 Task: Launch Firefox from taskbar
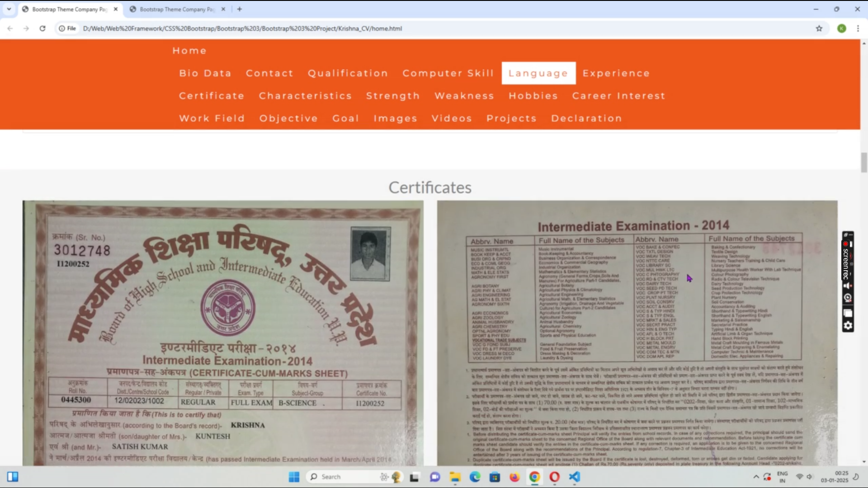(514, 477)
